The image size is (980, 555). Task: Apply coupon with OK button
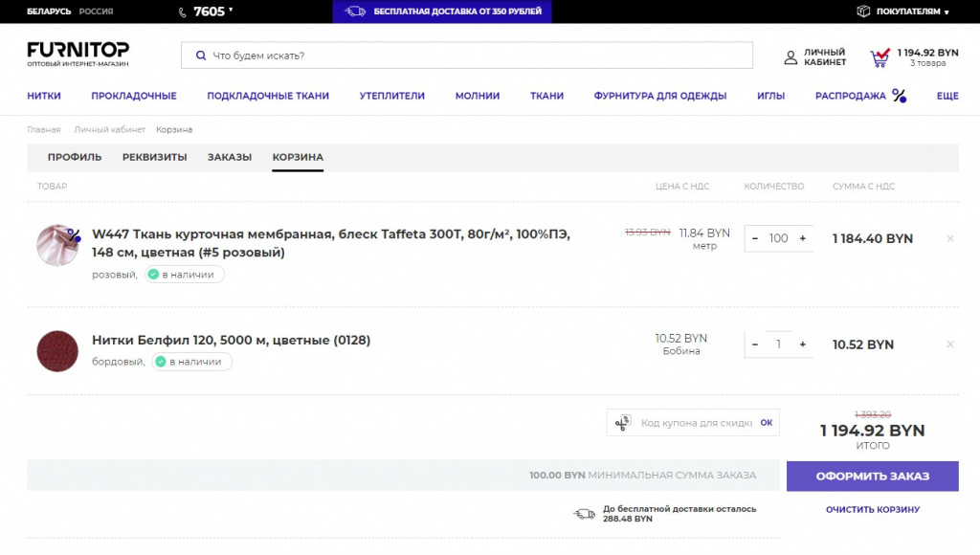tap(766, 422)
